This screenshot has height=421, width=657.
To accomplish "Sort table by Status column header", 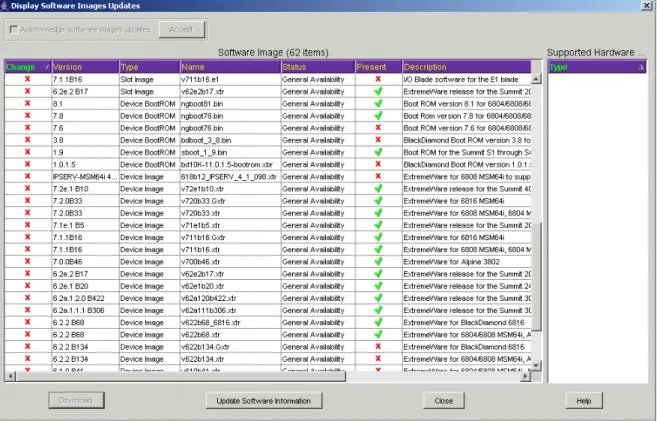I will [318, 67].
